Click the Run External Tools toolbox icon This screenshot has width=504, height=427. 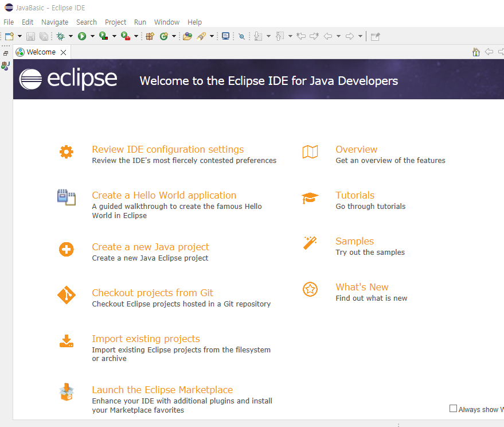pyautogui.click(x=126, y=36)
